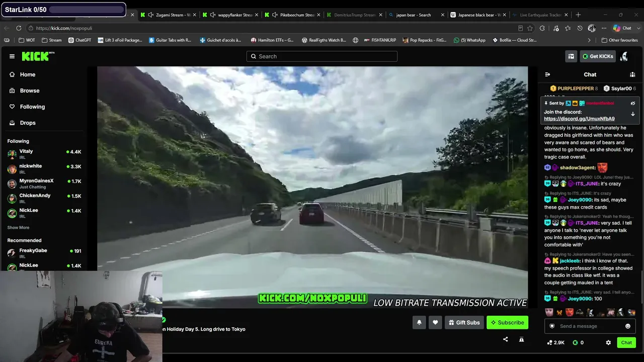Expand Following list with Show More

(x=18, y=228)
